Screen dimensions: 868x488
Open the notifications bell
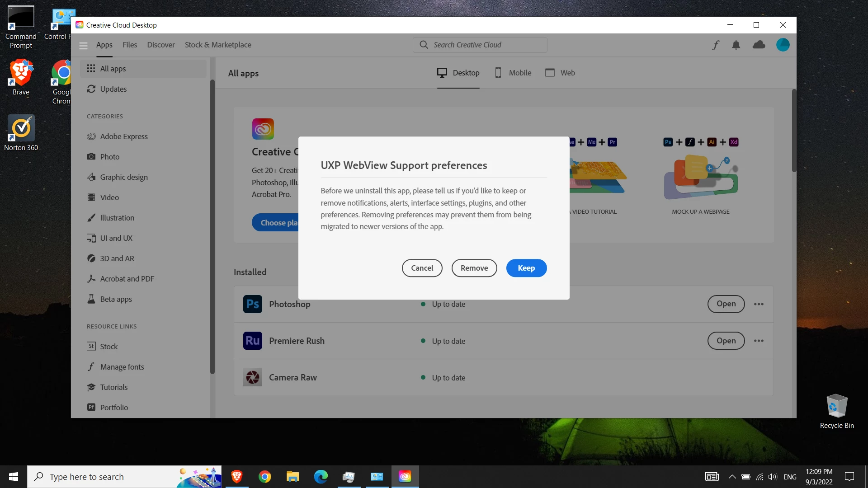point(736,45)
